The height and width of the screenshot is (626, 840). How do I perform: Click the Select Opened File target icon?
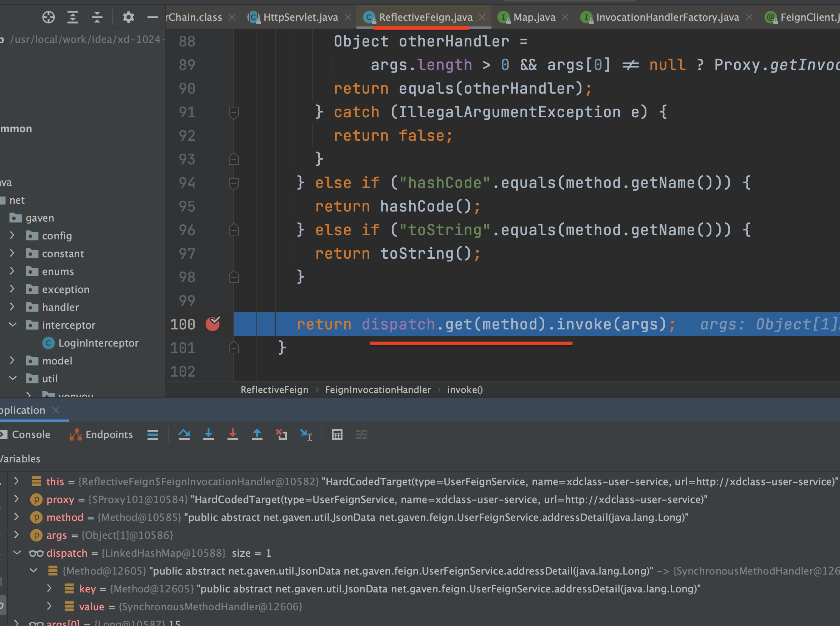(49, 17)
